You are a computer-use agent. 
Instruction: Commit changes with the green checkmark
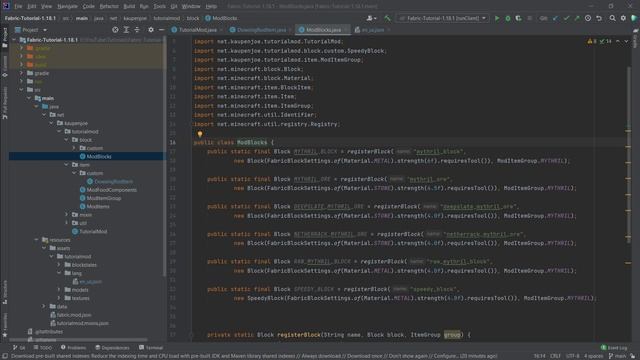[566, 18]
